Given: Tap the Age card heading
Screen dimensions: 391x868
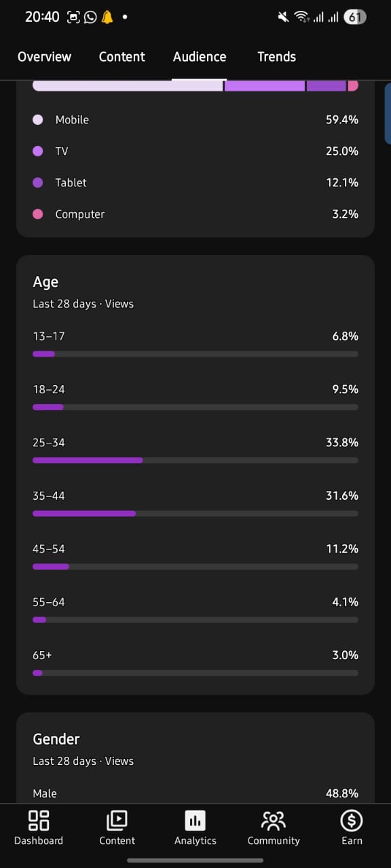Looking at the screenshot, I should click(x=45, y=282).
